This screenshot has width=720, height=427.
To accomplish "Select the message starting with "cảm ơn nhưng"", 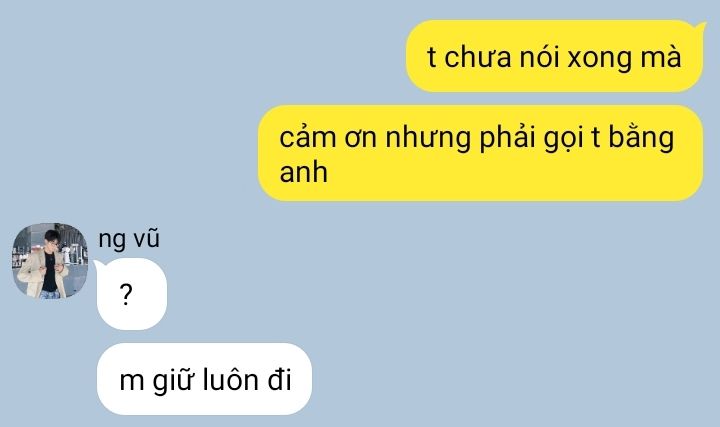I will [481, 153].
